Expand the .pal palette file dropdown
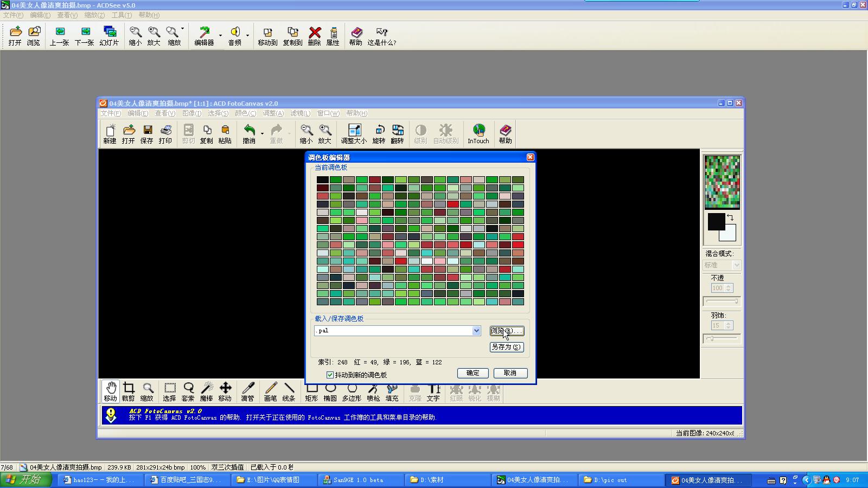The height and width of the screenshot is (488, 868). click(476, 331)
